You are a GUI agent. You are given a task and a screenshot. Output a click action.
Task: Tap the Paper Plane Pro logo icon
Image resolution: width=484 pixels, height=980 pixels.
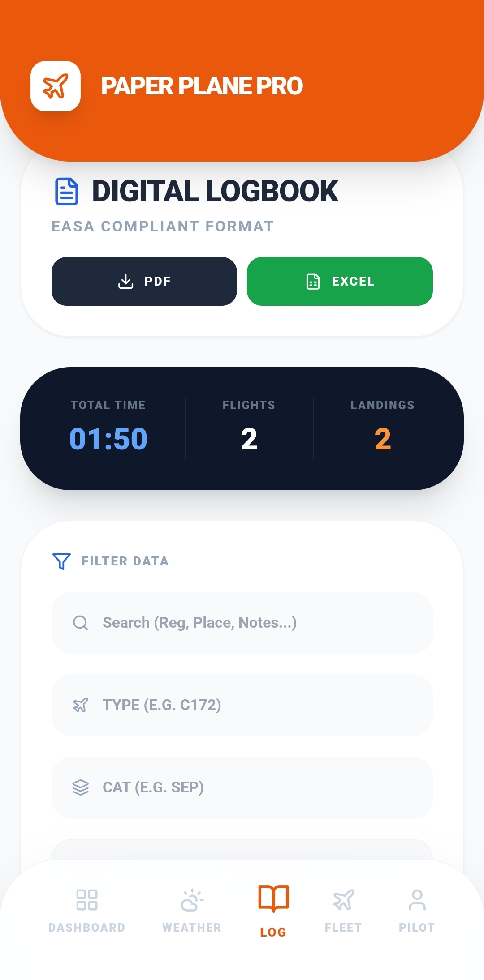click(x=56, y=86)
